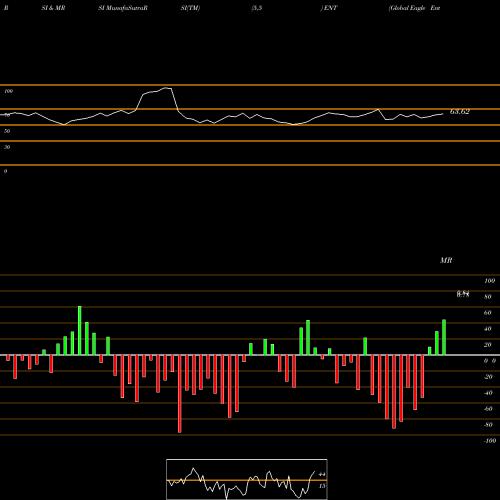
Task: Click the -100 label on MR axis
Action: 489,441
